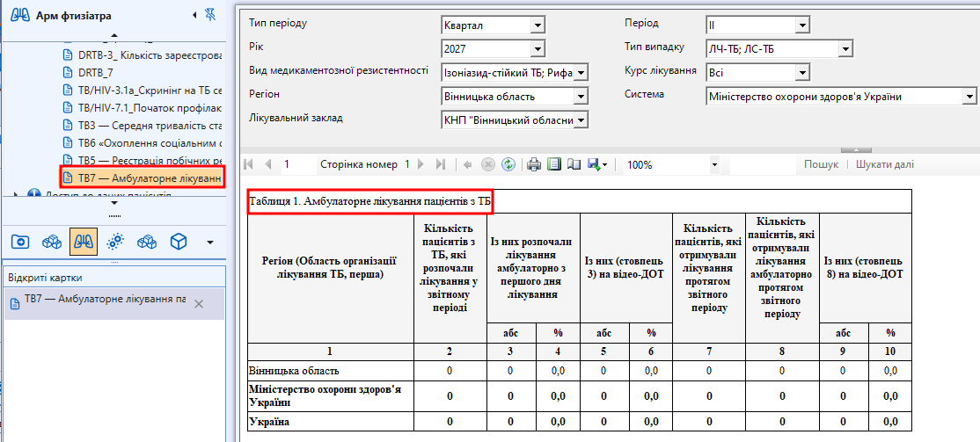
Task: Open the Система dropdown
Action: point(969,97)
